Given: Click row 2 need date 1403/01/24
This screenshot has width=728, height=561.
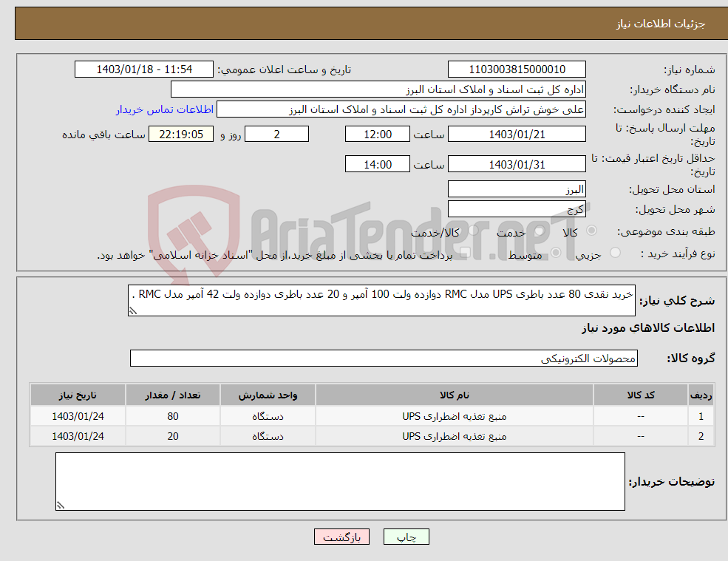Looking at the screenshot, I should pyautogui.click(x=78, y=436).
